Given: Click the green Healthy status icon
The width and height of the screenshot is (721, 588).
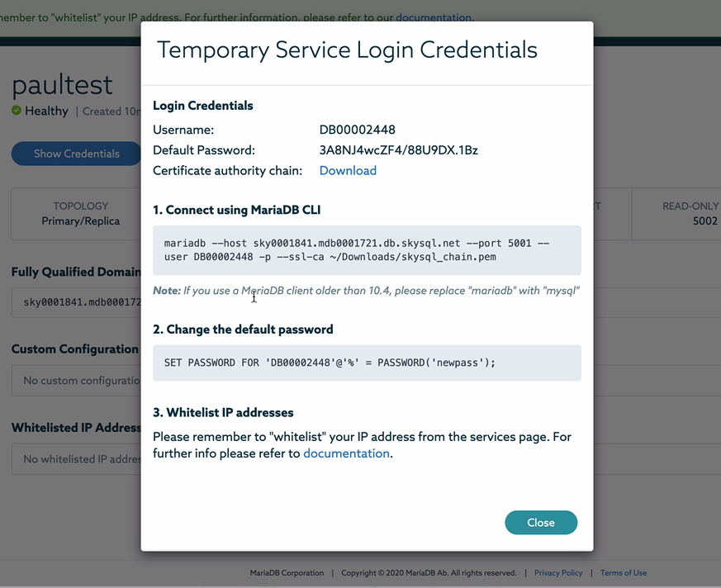Looking at the screenshot, I should point(17,111).
